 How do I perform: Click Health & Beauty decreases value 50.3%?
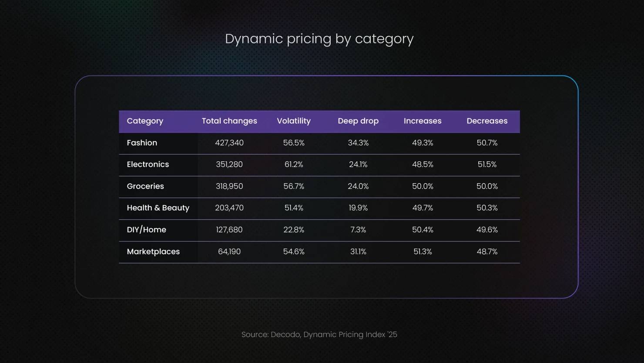487,208
